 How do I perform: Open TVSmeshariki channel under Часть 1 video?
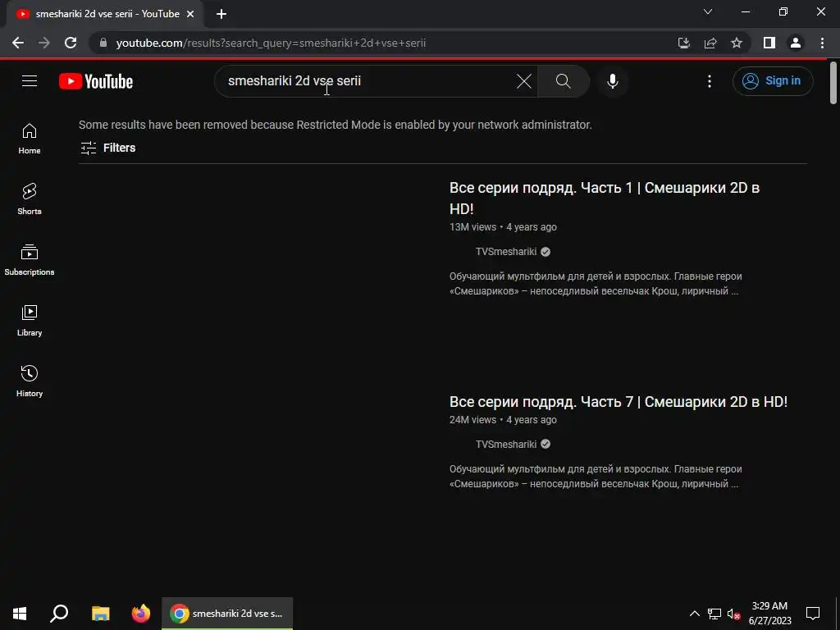505,252
